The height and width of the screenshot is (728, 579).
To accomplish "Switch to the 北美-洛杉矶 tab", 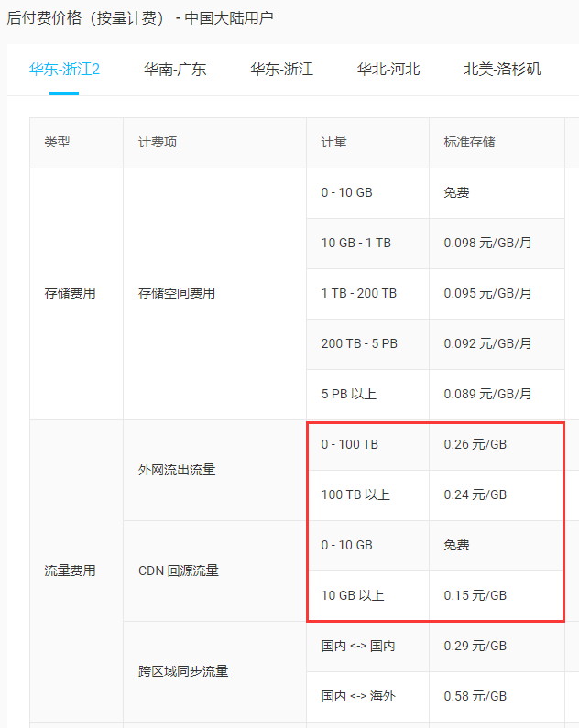I will 502,69.
